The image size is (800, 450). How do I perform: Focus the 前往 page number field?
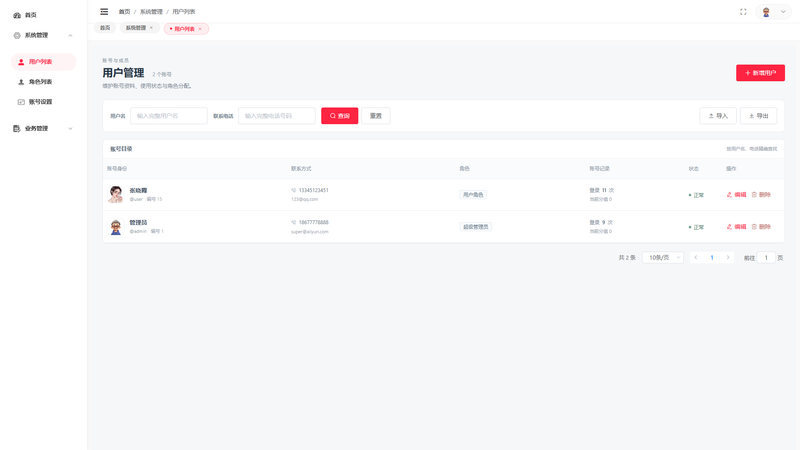click(766, 258)
